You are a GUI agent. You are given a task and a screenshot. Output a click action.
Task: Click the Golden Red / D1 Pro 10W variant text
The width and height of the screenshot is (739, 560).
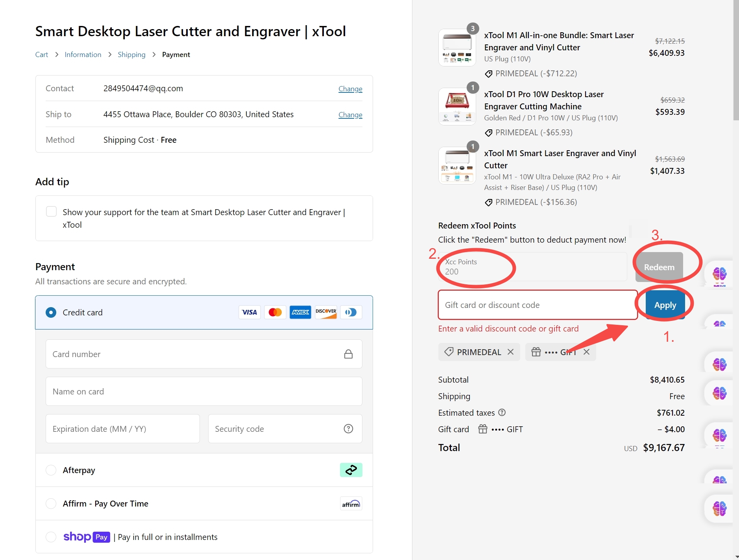[x=551, y=118]
